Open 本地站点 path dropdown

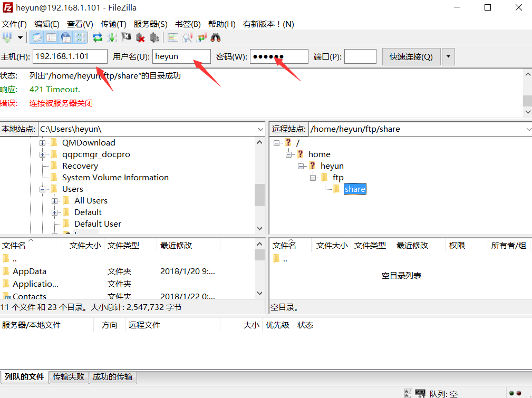tap(260, 129)
